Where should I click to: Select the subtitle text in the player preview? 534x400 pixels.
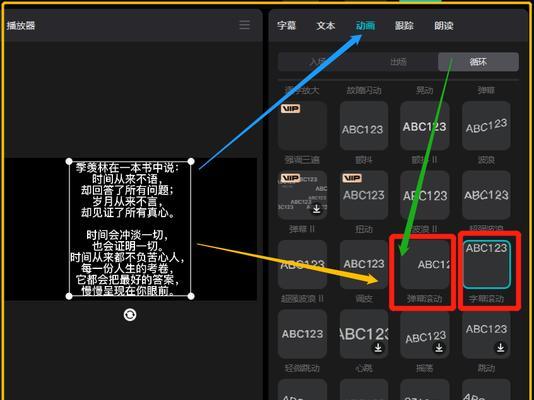130,228
